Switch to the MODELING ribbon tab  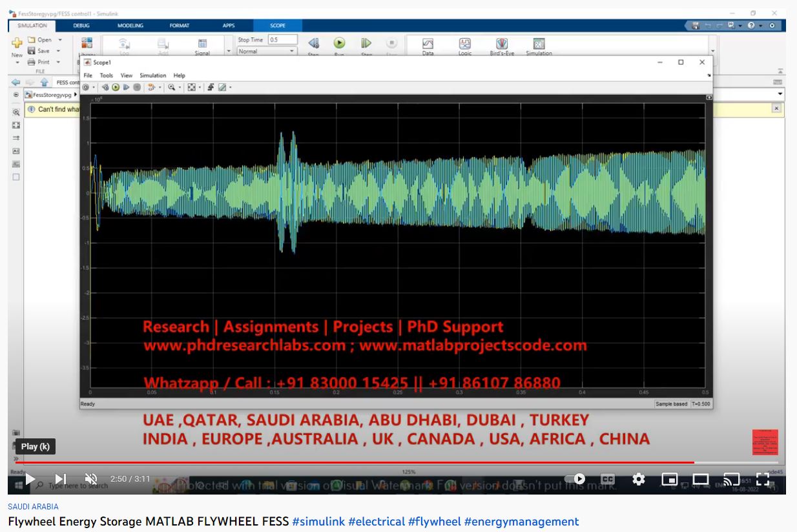[x=130, y=26]
